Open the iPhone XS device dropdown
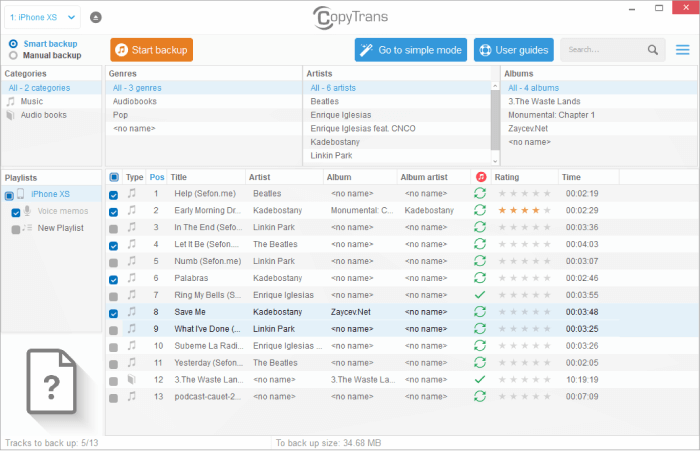Screen dimensions: 700x451 [x=42, y=17]
